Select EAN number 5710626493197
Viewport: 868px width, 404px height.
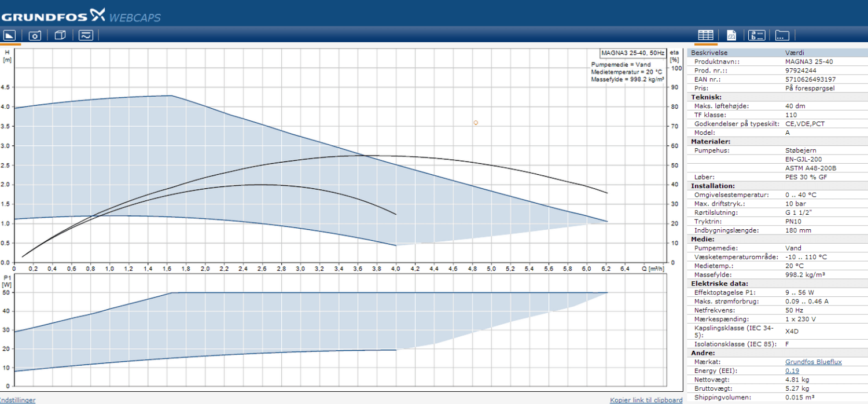810,79
